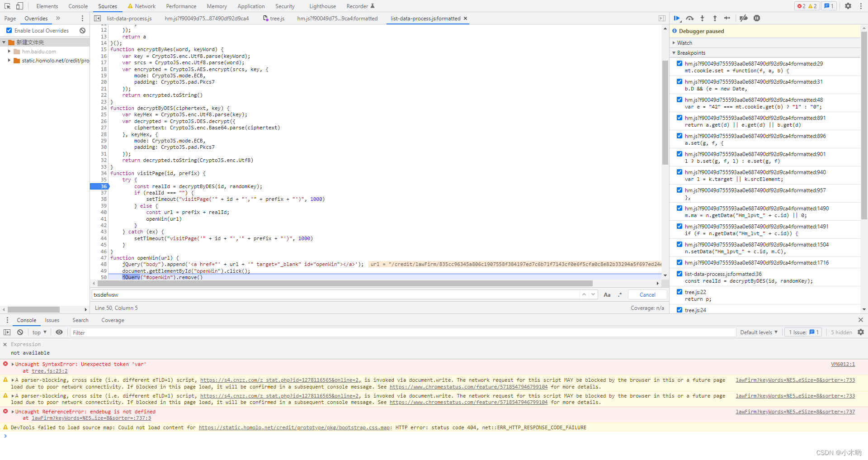Open bootstrap.css.map URL link
The height and width of the screenshot is (460, 868).
click(294, 427)
